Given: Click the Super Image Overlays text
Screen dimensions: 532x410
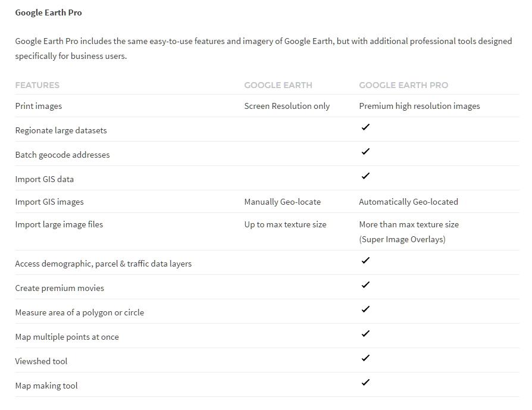Looking at the screenshot, I should point(402,239).
